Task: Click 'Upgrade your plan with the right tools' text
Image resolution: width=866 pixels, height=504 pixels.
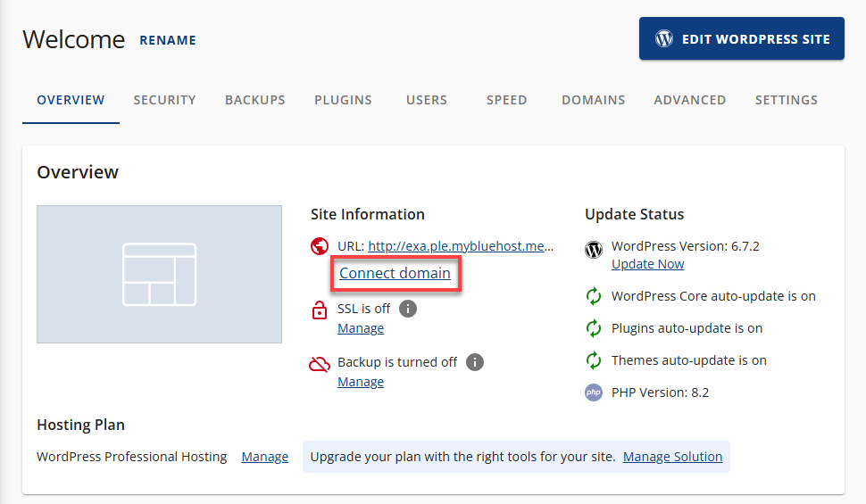Action: click(462, 457)
